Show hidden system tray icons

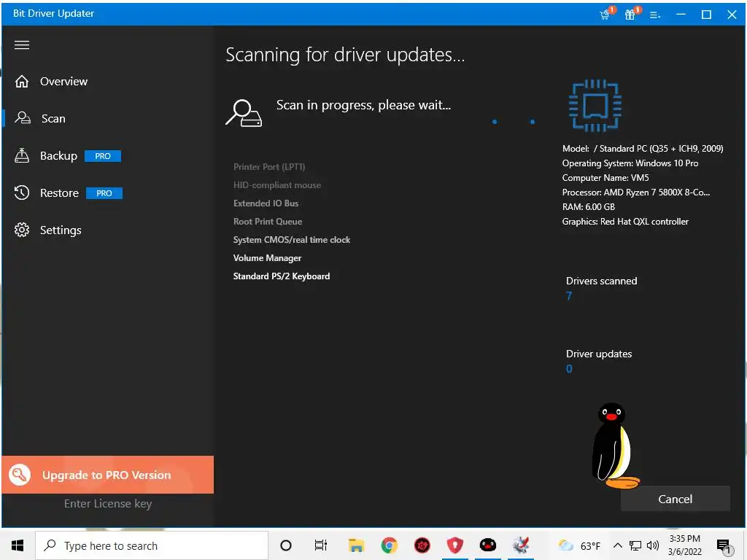pos(617,545)
